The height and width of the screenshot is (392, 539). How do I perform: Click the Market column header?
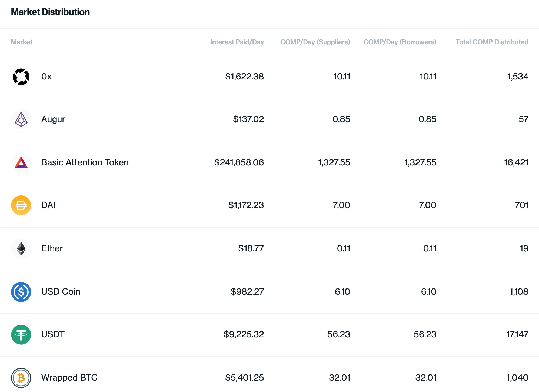coord(22,42)
